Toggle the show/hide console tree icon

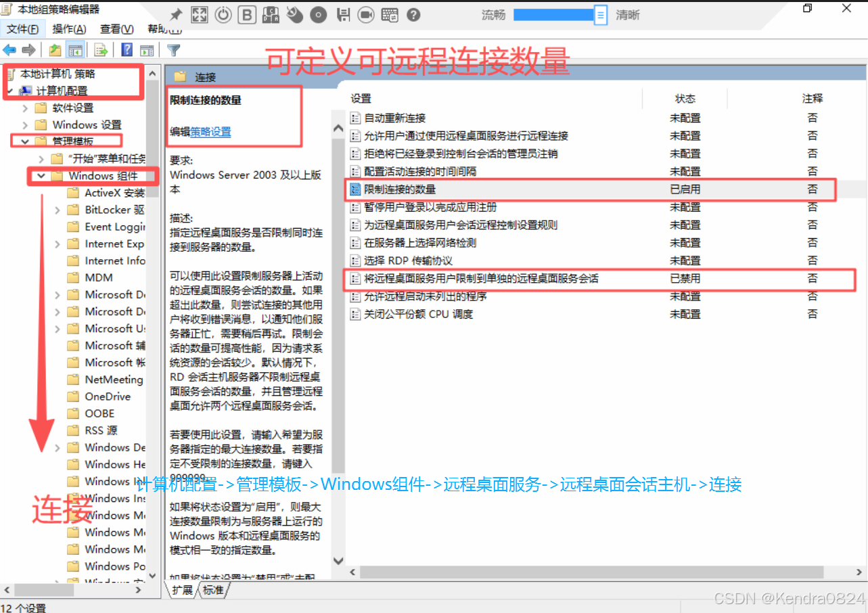(x=76, y=49)
